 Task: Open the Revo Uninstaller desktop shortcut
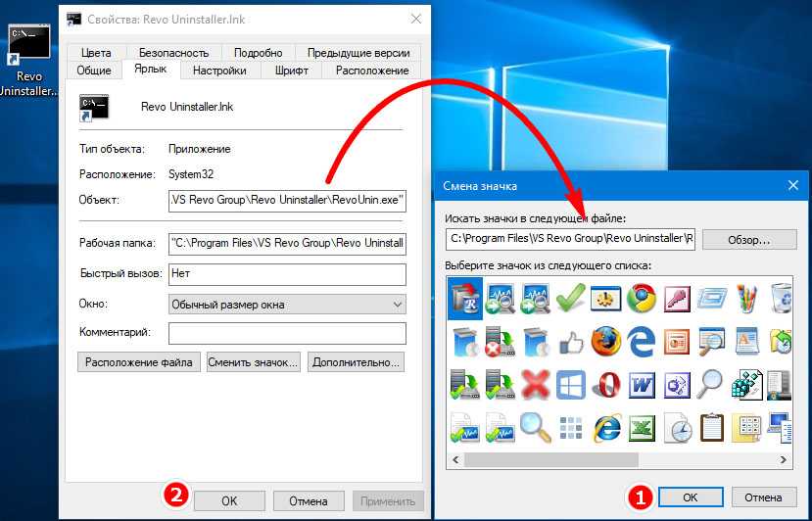tap(28, 61)
